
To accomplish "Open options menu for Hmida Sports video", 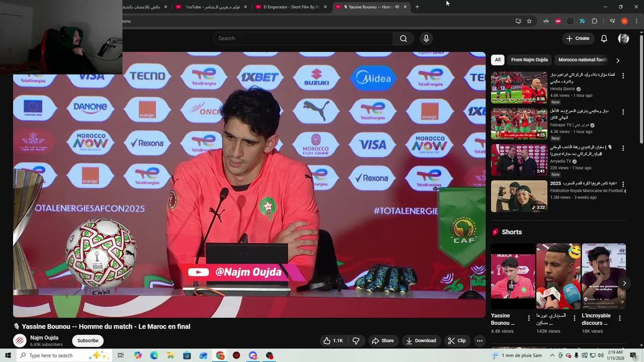I will pyautogui.click(x=623, y=76).
